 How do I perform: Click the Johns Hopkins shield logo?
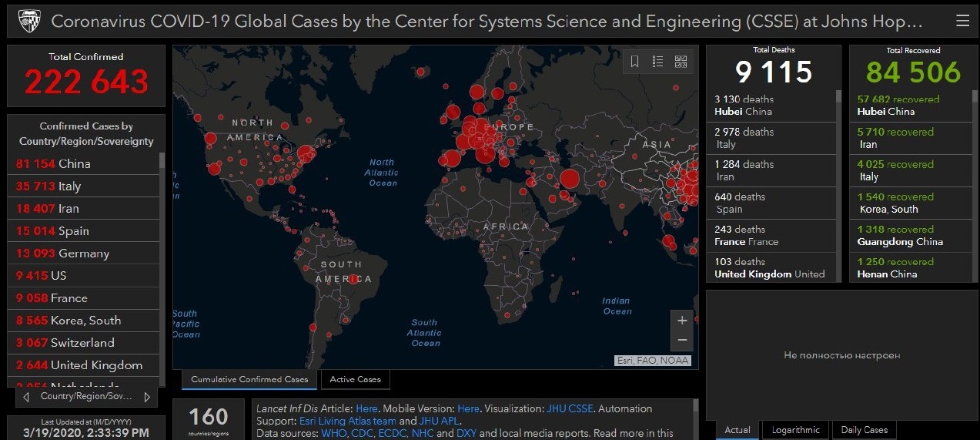tap(29, 21)
